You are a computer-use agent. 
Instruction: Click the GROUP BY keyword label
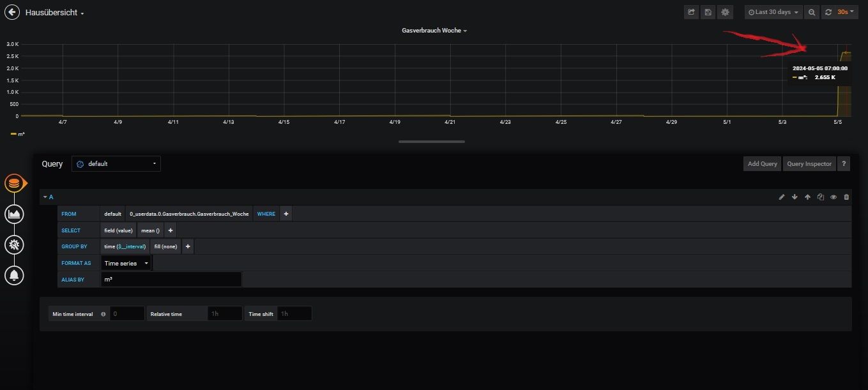pos(74,246)
